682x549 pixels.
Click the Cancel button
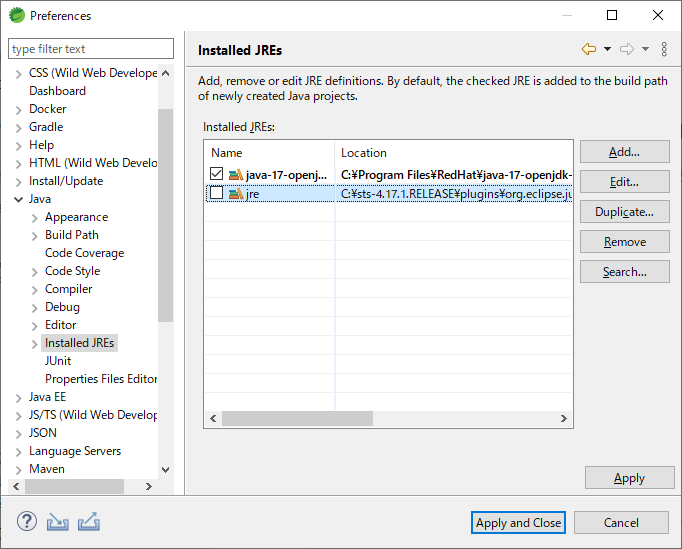pos(621,522)
